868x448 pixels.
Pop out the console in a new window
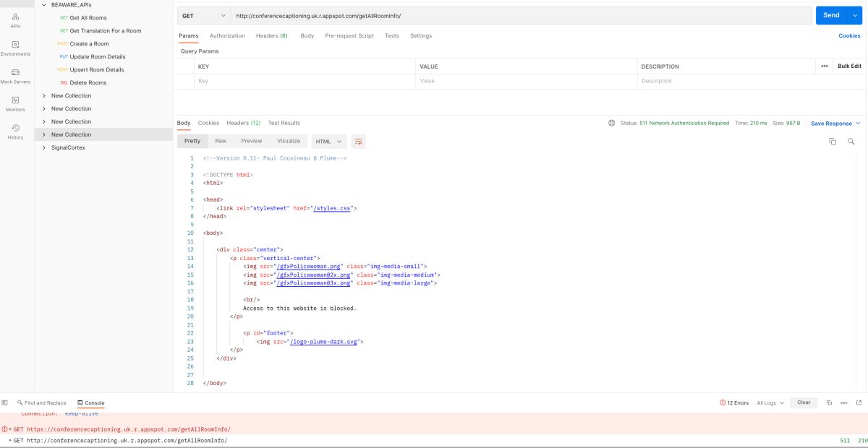click(859, 402)
